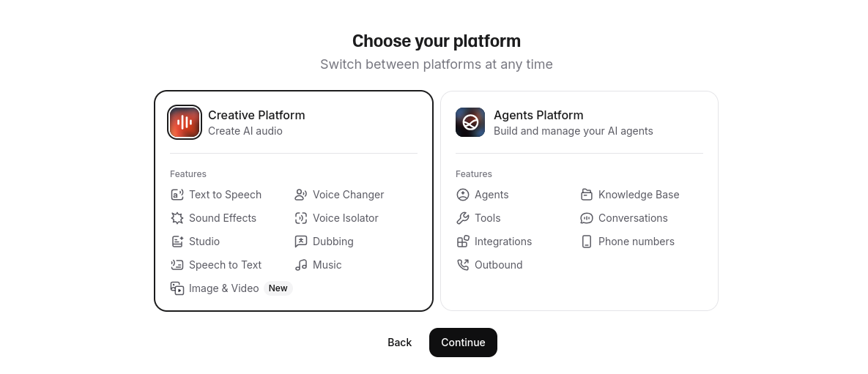Click the New badge beside Image & Video
868x374 pixels.
(278, 288)
